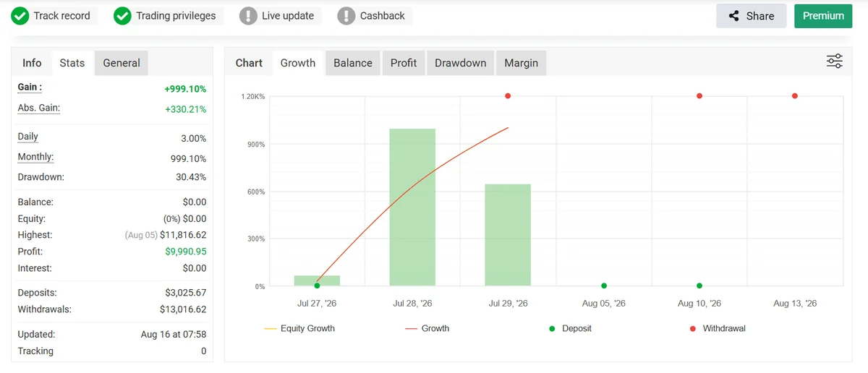This screenshot has height=373, width=868.
Task: Click the Aug 05, '26 axis date
Action: (x=604, y=304)
